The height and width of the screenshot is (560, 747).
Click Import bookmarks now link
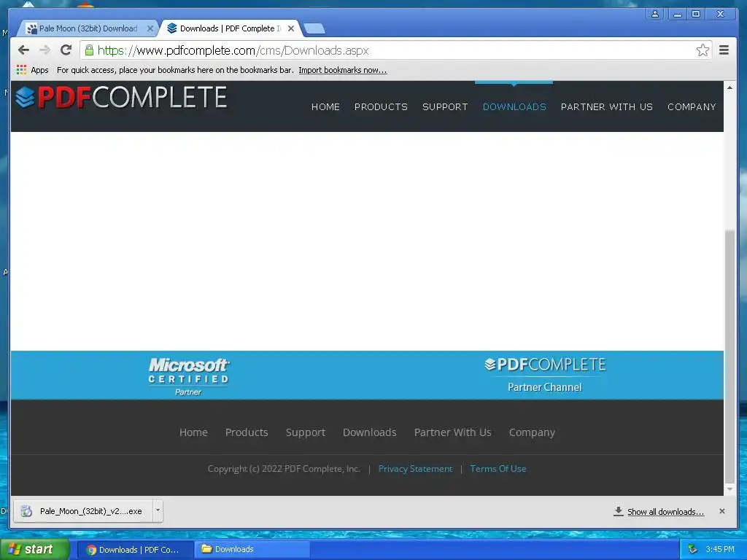[x=343, y=70]
